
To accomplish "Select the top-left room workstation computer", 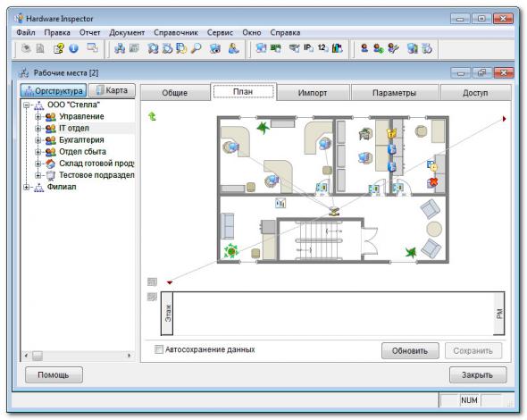I will click(231, 147).
